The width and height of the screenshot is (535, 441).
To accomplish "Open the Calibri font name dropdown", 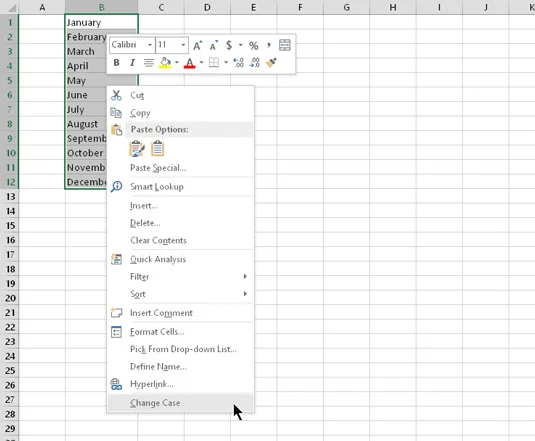I will 150,45.
